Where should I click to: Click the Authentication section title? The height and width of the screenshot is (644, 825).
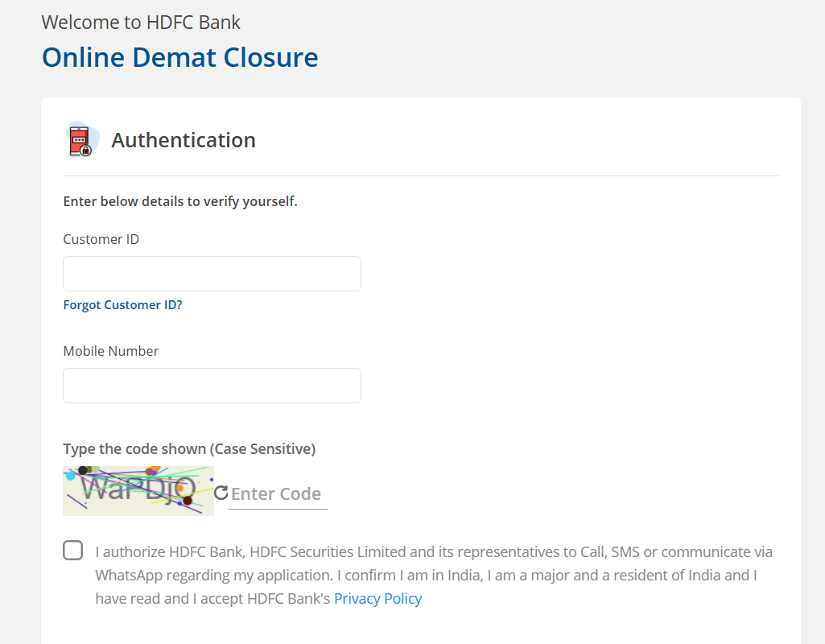click(x=184, y=139)
